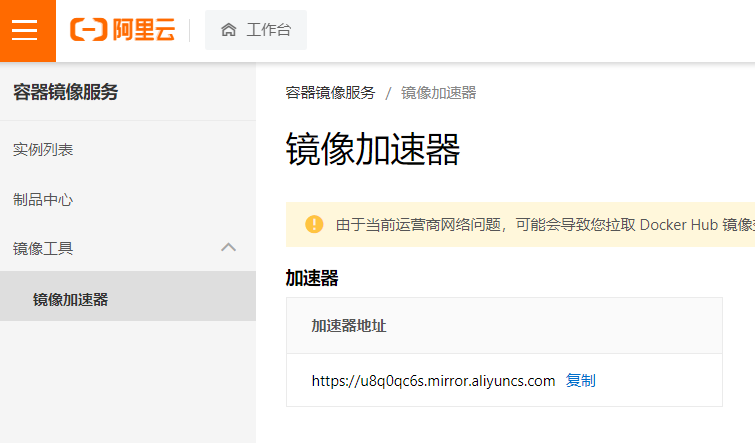Click the 加速器 section heading
The height and width of the screenshot is (443, 755).
(312, 278)
